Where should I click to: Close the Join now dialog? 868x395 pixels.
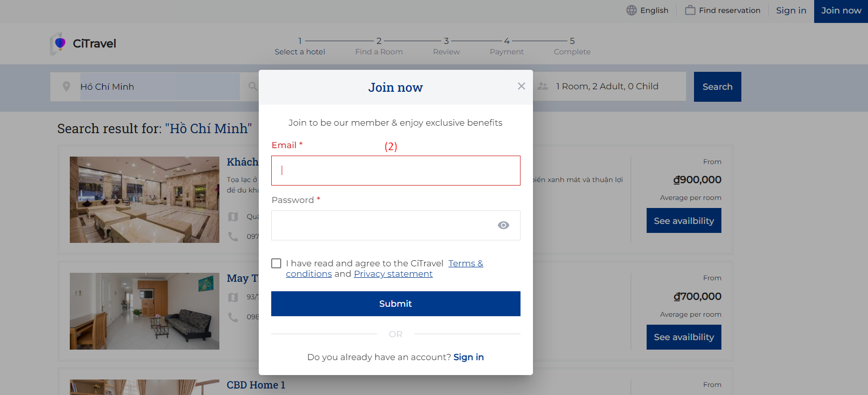pos(521,86)
